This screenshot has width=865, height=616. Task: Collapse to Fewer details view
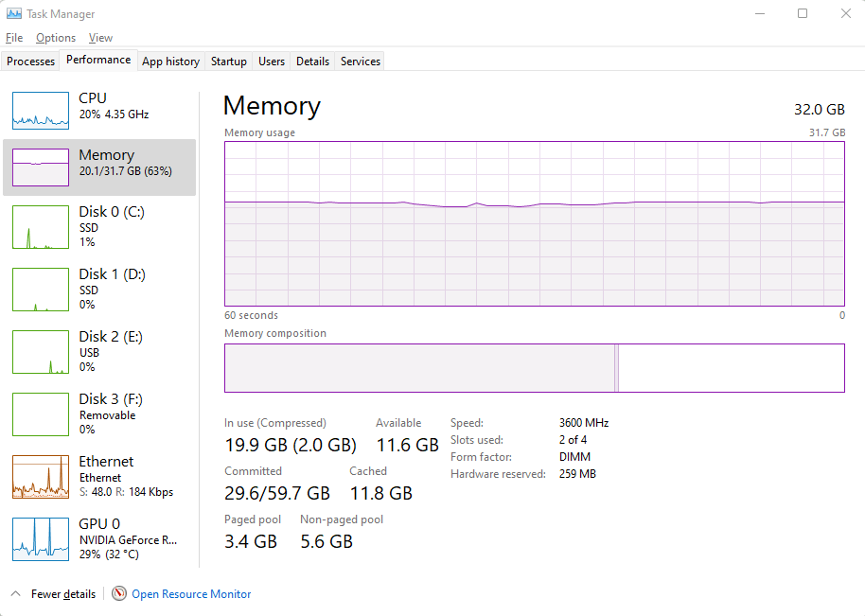tap(52, 593)
